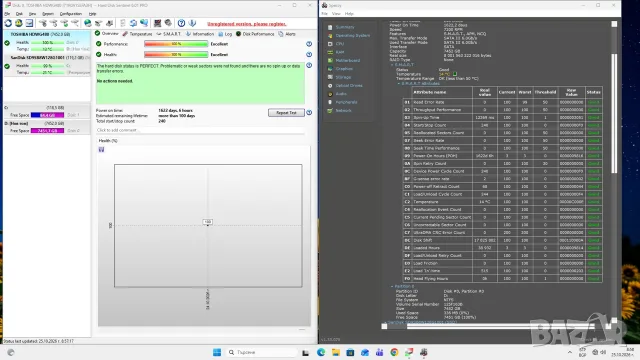Click the Repeat Test button
This screenshot has width=640, height=360.
[286, 113]
